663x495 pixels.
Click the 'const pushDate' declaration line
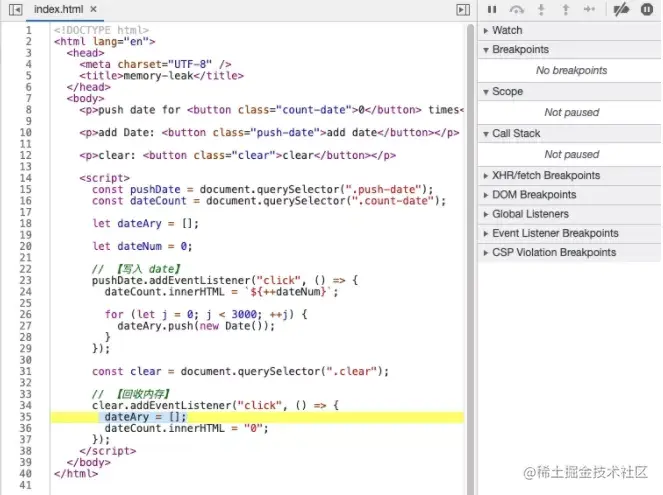coord(263,189)
